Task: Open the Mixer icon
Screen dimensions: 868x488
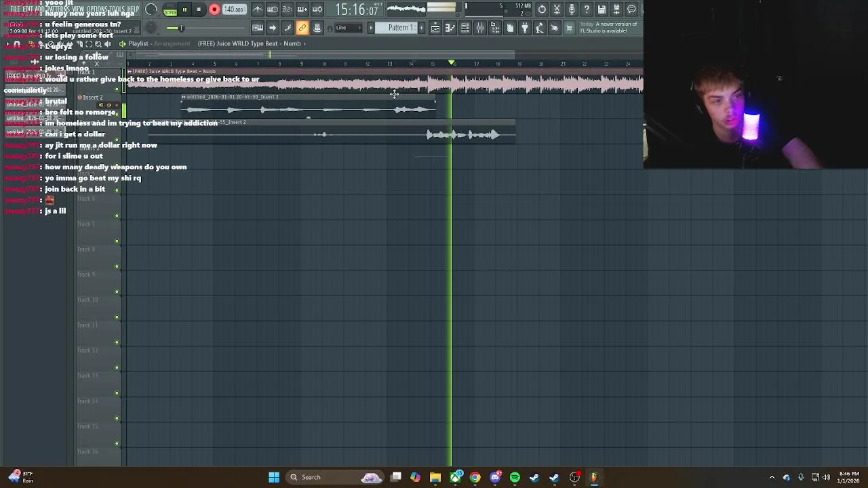Action: 480,28
